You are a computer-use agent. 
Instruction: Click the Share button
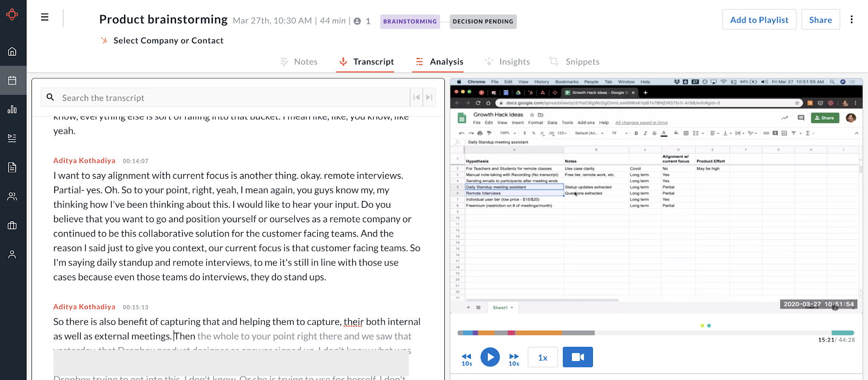click(x=820, y=20)
